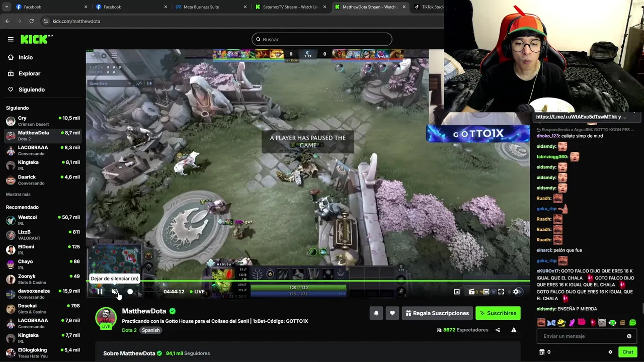Toggle channel notification bell
This screenshot has height=362, width=644.
coord(376,313)
